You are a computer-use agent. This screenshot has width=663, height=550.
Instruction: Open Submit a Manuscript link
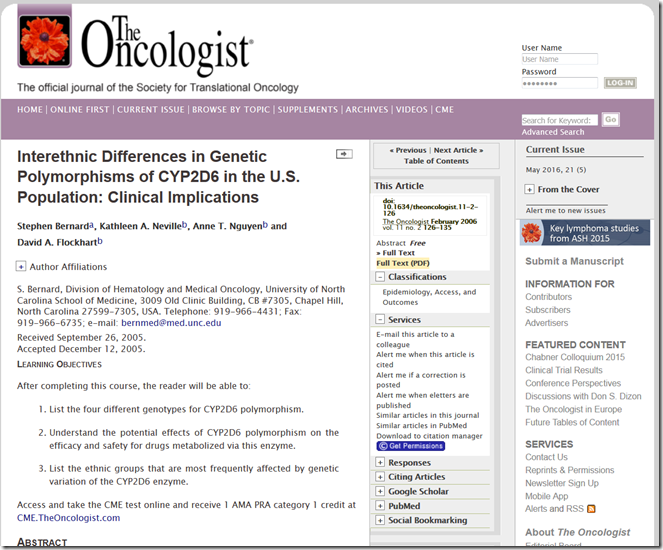(574, 261)
